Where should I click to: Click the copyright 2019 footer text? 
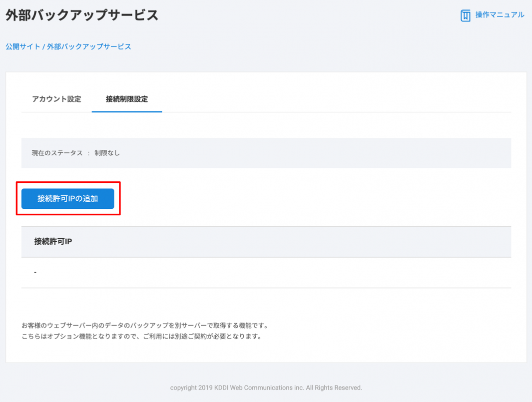191,388
